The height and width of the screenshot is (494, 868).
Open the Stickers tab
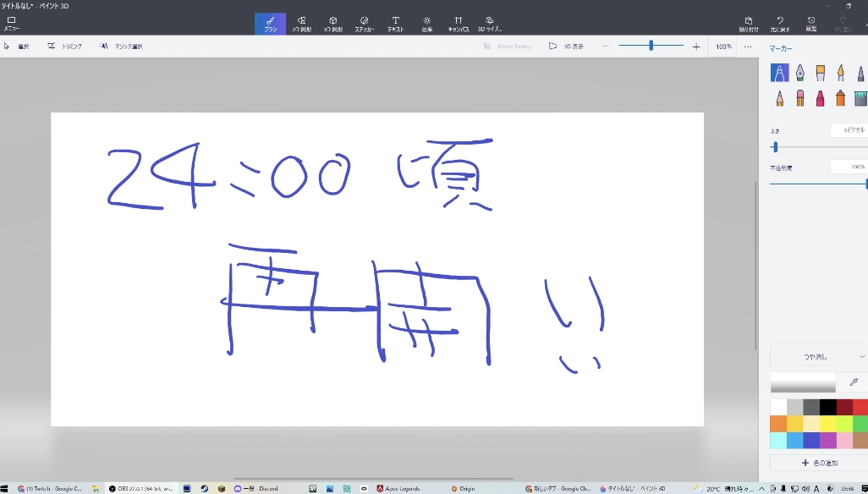pos(365,24)
